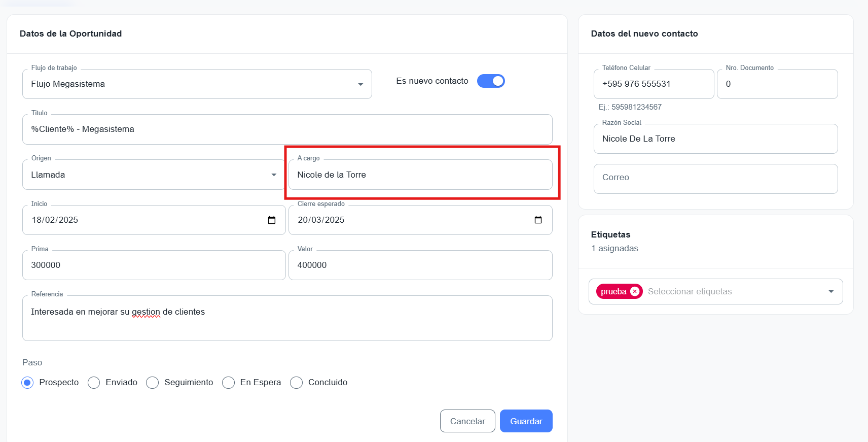This screenshot has height=442, width=868.
Task: Focus the A cargo input field
Action: pos(420,175)
